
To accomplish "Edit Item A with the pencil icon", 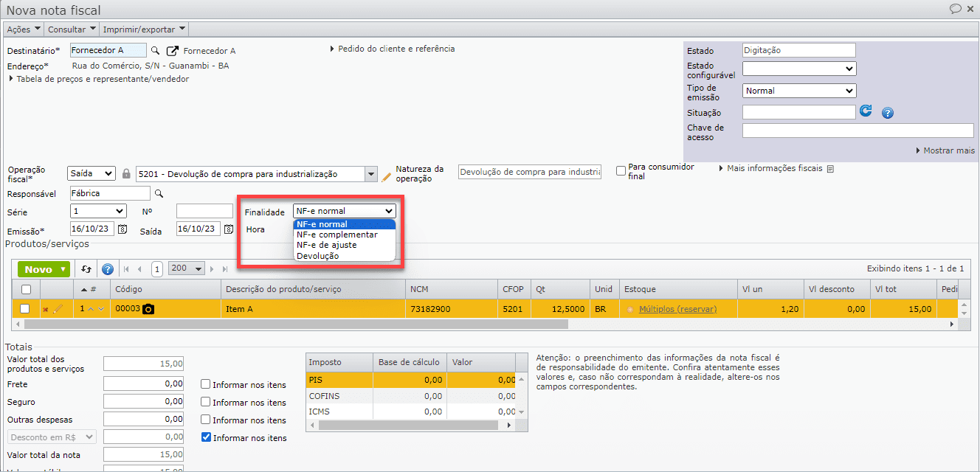I will pos(58,309).
